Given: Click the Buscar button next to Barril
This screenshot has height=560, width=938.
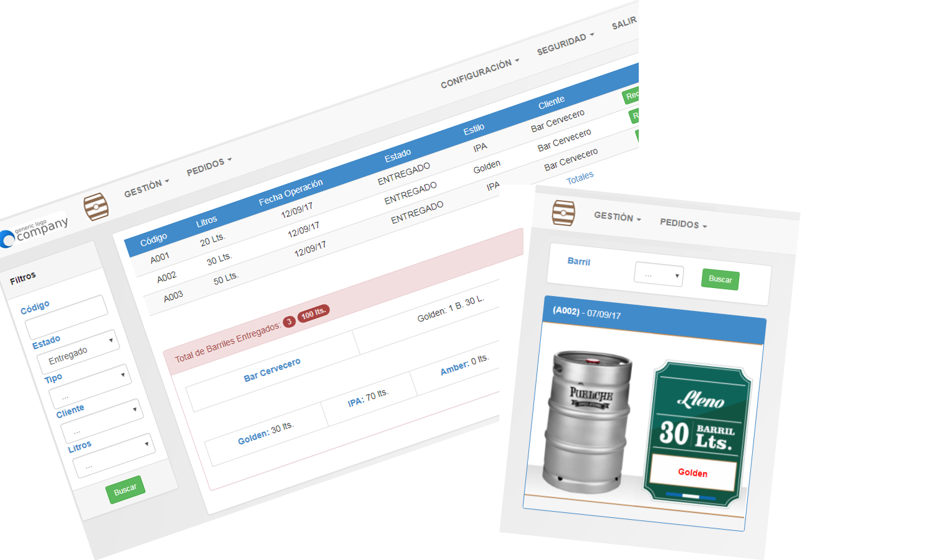Looking at the screenshot, I should (x=720, y=279).
